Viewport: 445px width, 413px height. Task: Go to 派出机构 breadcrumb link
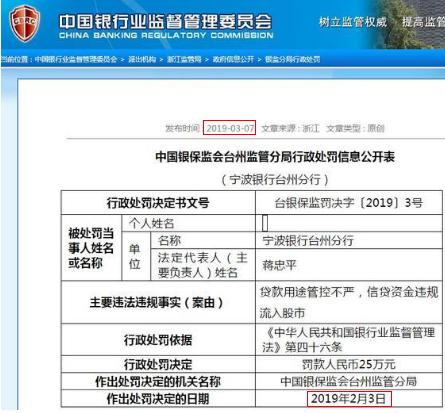(142, 59)
